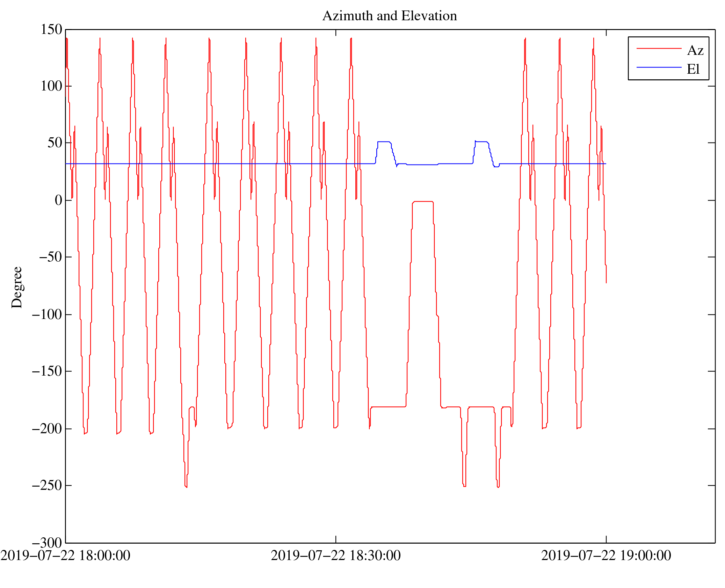Image resolution: width=725 pixels, height=588 pixels.
Task: Click the 150 y-axis tick label
Action: 51,30
